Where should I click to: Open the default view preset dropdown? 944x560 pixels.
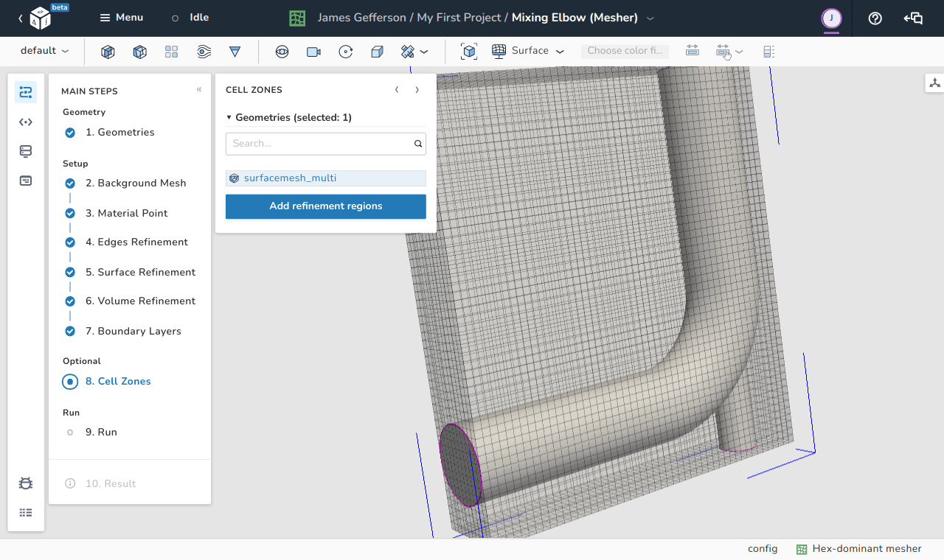coord(45,51)
